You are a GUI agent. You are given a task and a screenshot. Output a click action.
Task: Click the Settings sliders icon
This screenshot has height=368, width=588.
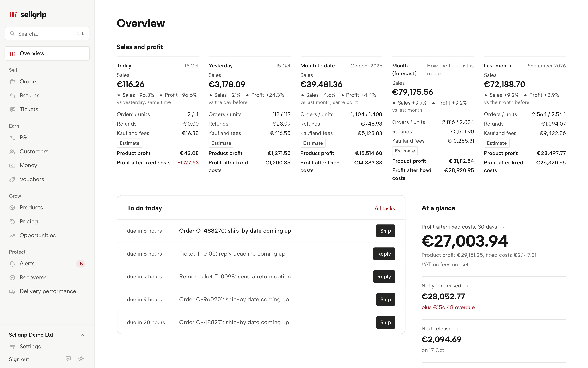(x=12, y=347)
